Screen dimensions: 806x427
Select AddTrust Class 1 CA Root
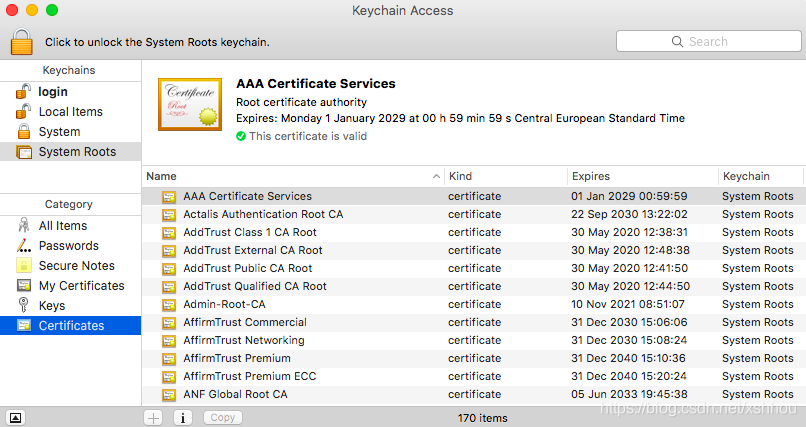tap(473, 232)
